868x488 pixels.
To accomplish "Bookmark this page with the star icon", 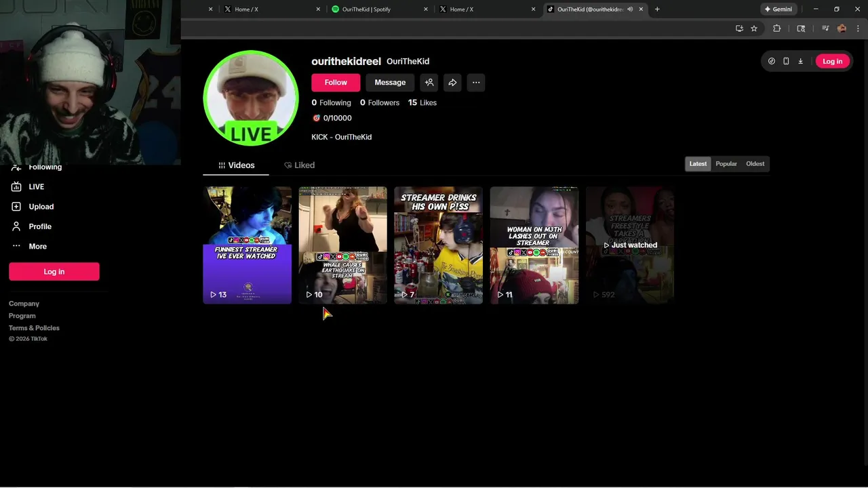I will [754, 28].
